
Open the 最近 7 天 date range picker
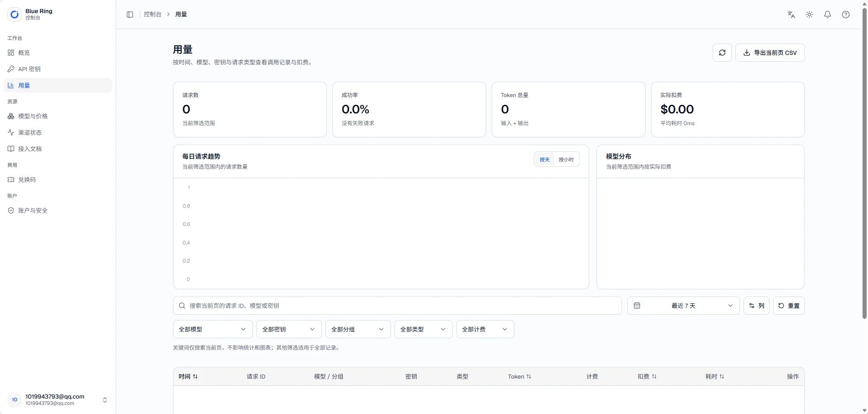(684, 306)
